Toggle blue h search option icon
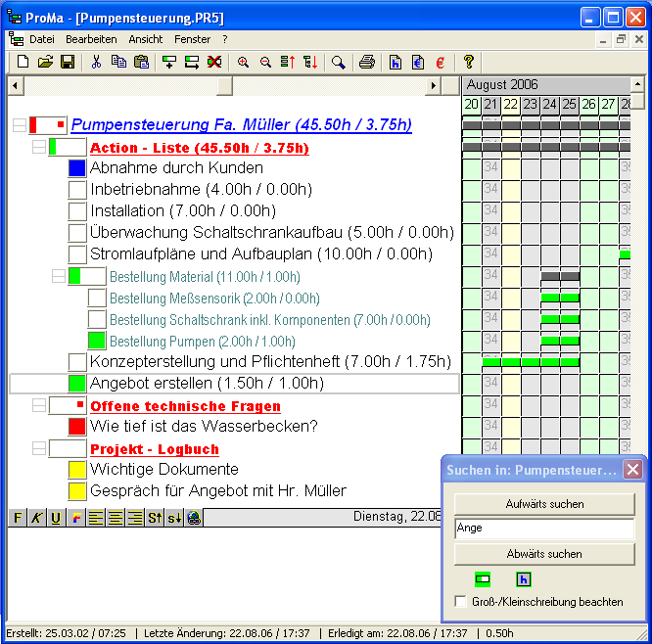652x644 pixels. coord(524,579)
